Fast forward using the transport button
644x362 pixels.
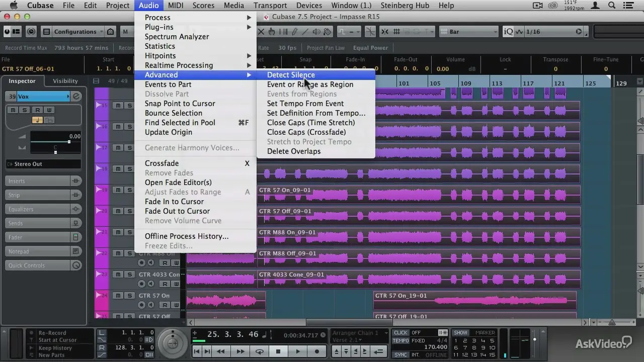(x=240, y=351)
